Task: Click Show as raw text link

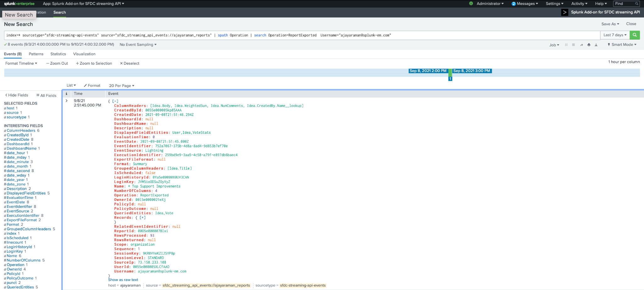Action: (x=123, y=280)
